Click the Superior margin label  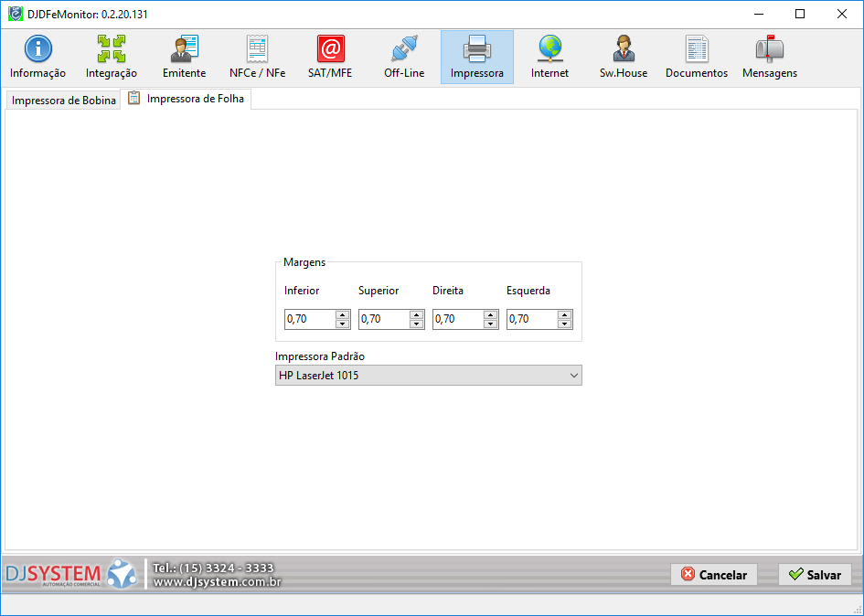[379, 291]
